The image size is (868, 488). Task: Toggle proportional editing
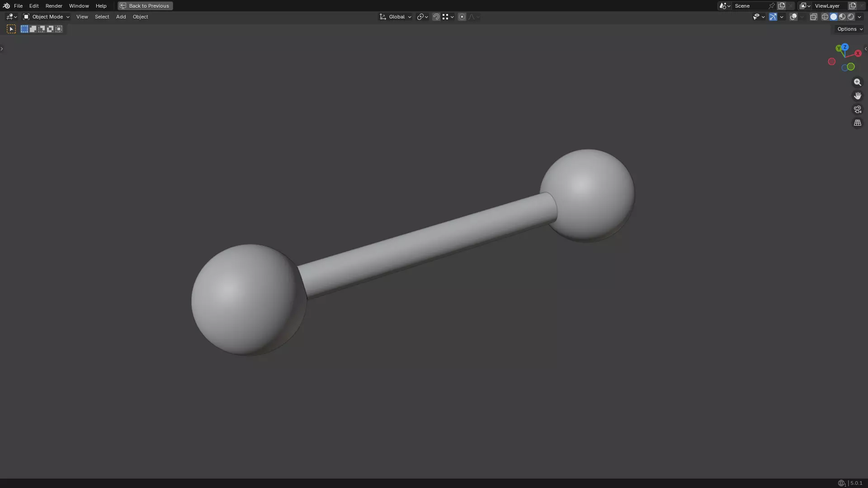coord(462,17)
